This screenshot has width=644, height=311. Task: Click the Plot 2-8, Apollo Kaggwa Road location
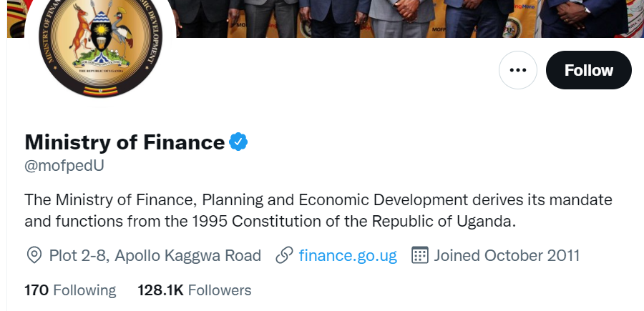(155, 255)
